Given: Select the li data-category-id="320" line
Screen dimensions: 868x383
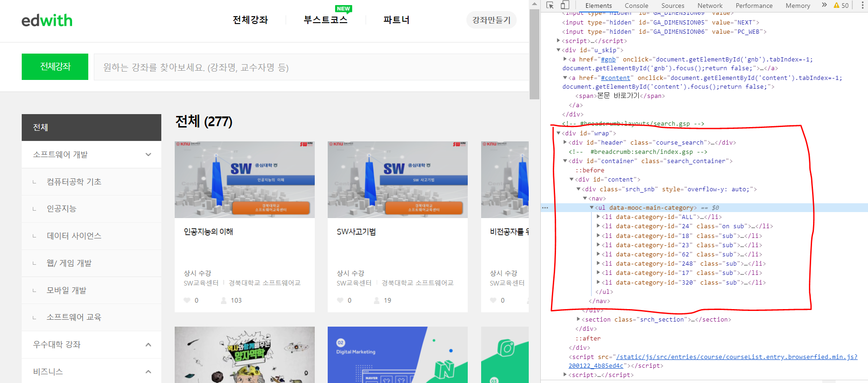Looking at the screenshot, I should 684,282.
